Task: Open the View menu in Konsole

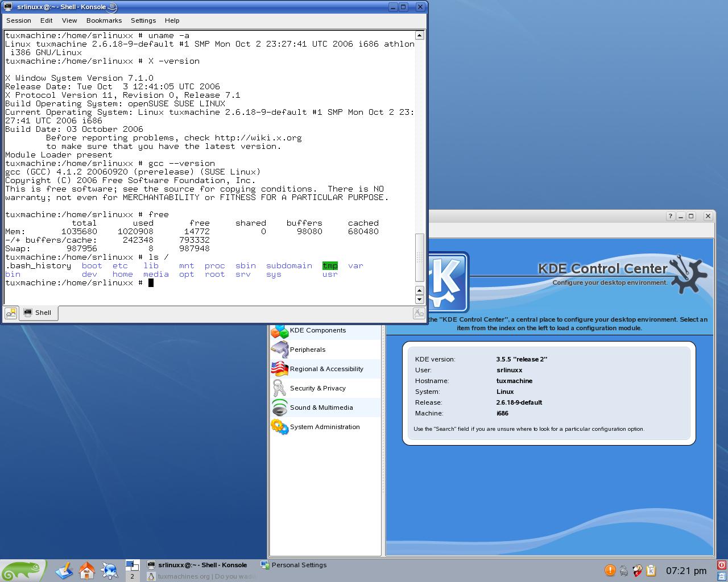Action: point(69,20)
